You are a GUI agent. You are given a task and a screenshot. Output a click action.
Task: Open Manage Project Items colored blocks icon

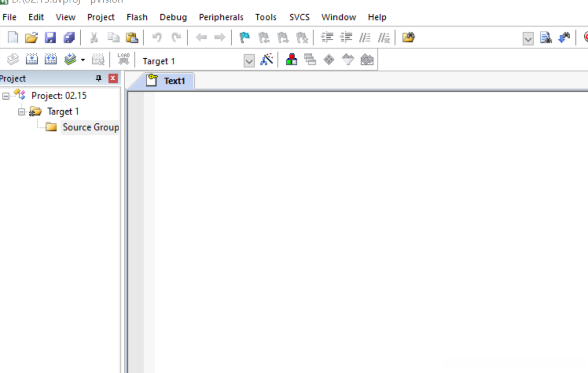291,59
